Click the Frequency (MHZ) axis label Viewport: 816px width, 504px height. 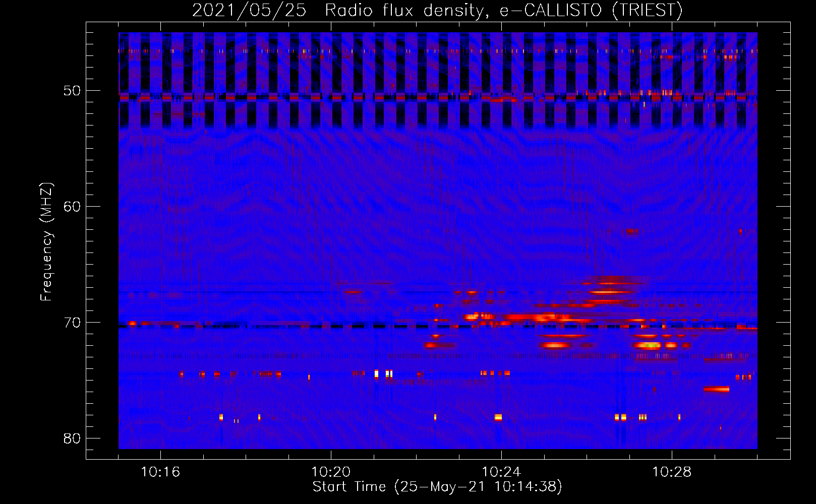[x=46, y=242]
